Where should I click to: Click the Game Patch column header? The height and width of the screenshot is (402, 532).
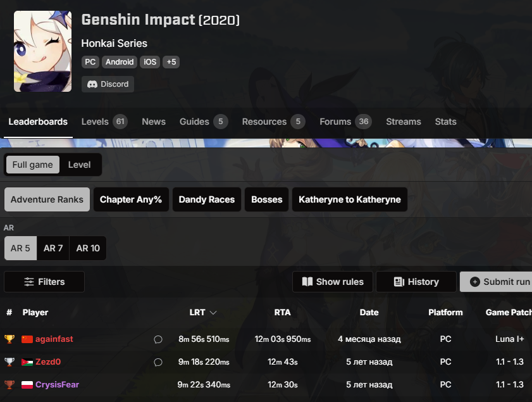(x=509, y=312)
